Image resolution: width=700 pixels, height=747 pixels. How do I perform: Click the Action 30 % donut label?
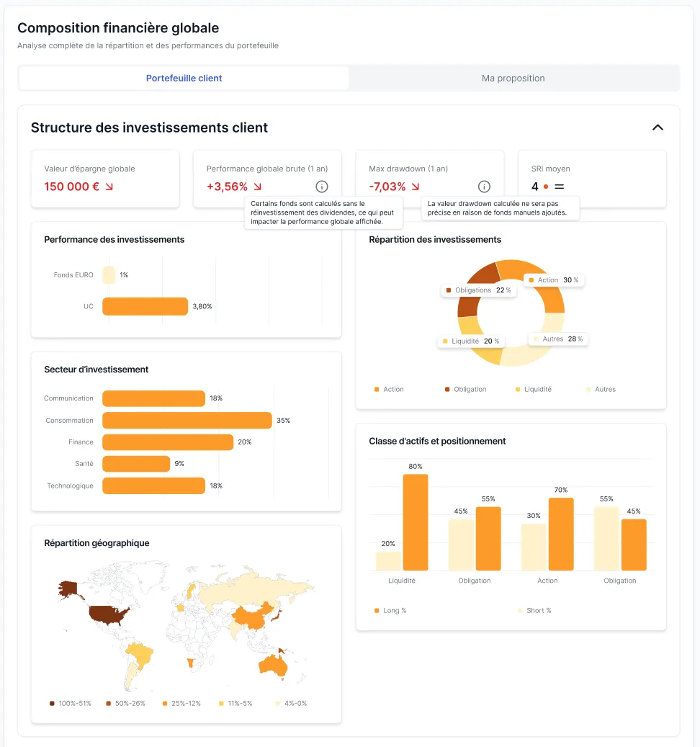(553, 279)
